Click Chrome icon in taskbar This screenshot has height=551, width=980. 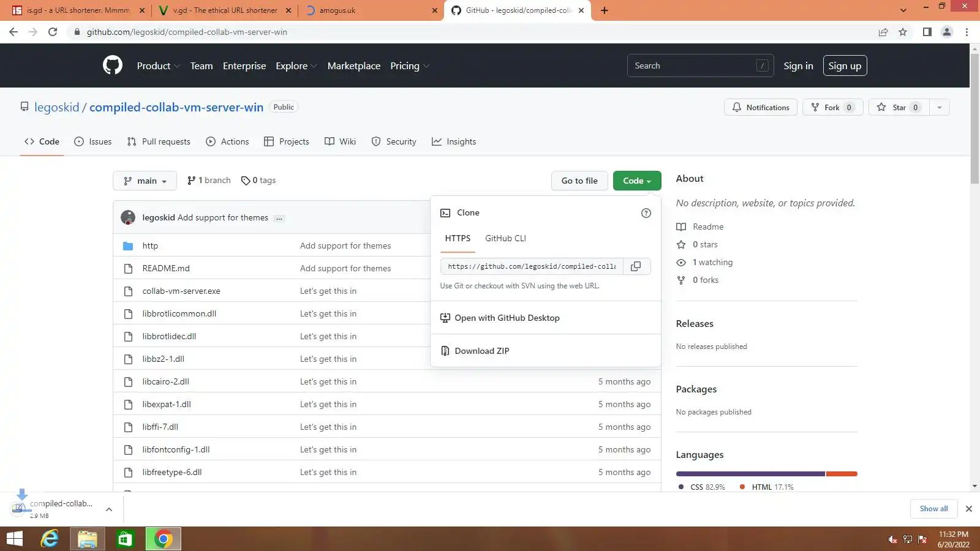[163, 539]
